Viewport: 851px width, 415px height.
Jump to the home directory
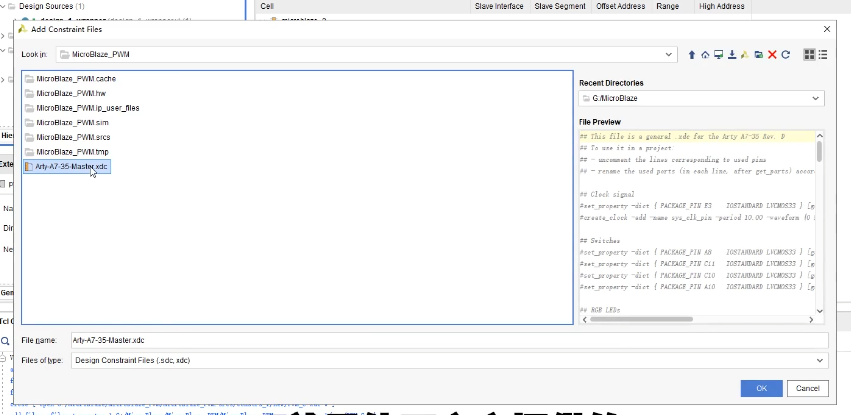(705, 55)
